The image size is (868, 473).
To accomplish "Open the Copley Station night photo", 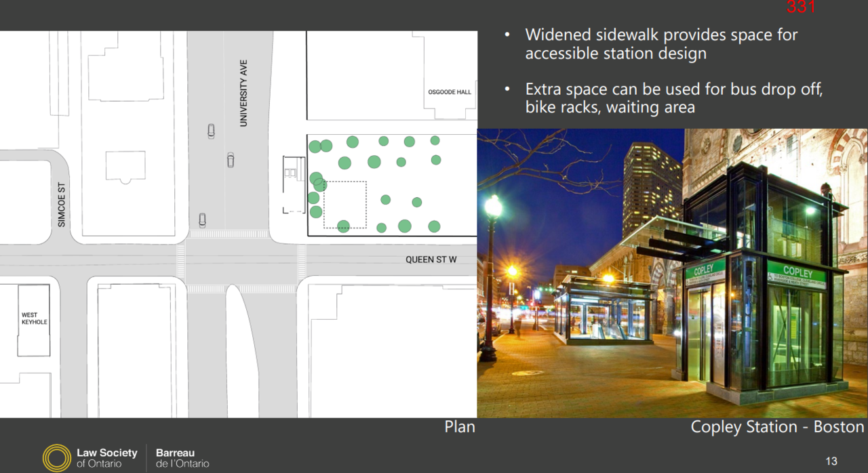I will click(x=672, y=273).
